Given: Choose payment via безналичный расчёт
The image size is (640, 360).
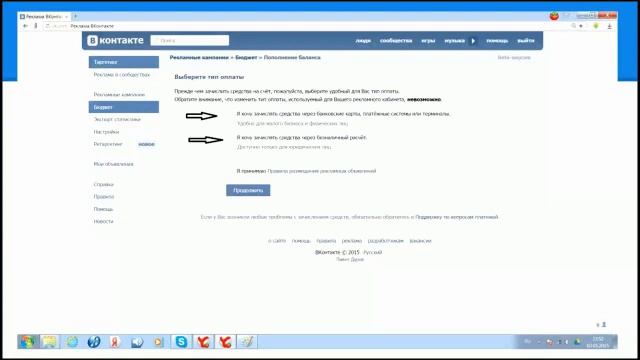Looking at the screenshot, I should coord(302,138).
